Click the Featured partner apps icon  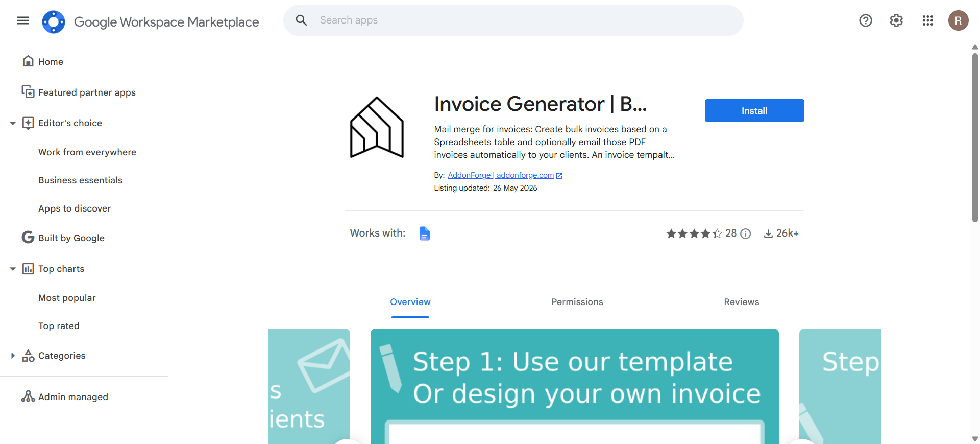pos(28,92)
